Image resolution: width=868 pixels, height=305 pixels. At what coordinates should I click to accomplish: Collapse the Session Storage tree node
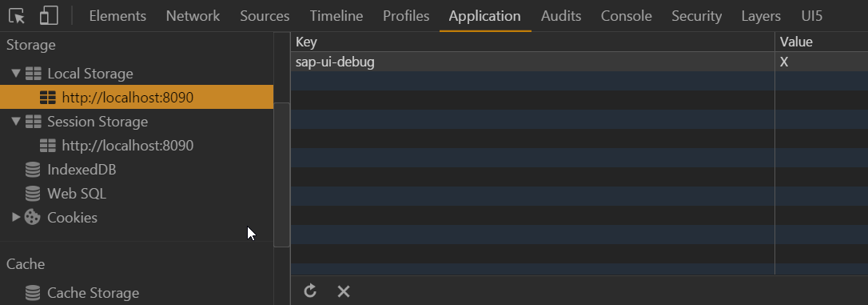tap(16, 122)
